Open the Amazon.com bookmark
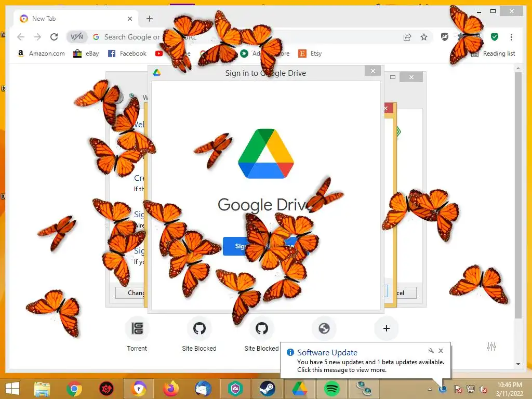The width and height of the screenshot is (532, 399). pos(41,54)
